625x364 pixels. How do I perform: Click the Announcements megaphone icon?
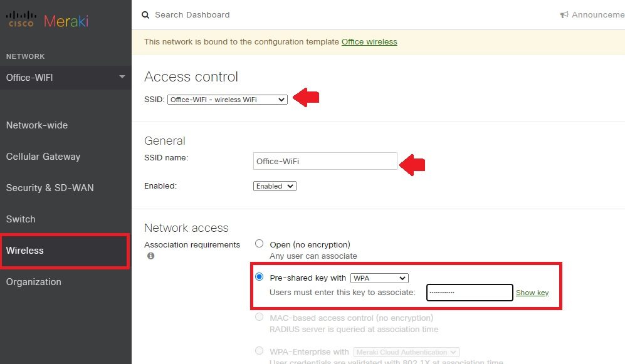point(564,15)
